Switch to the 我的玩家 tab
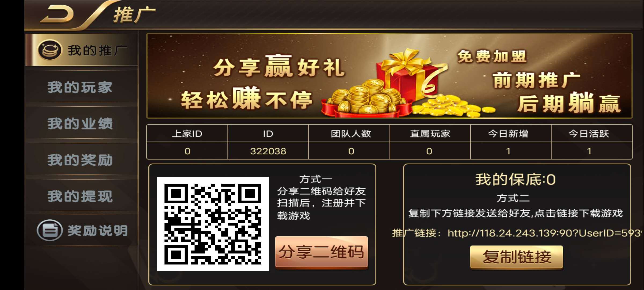 pyautogui.click(x=80, y=87)
